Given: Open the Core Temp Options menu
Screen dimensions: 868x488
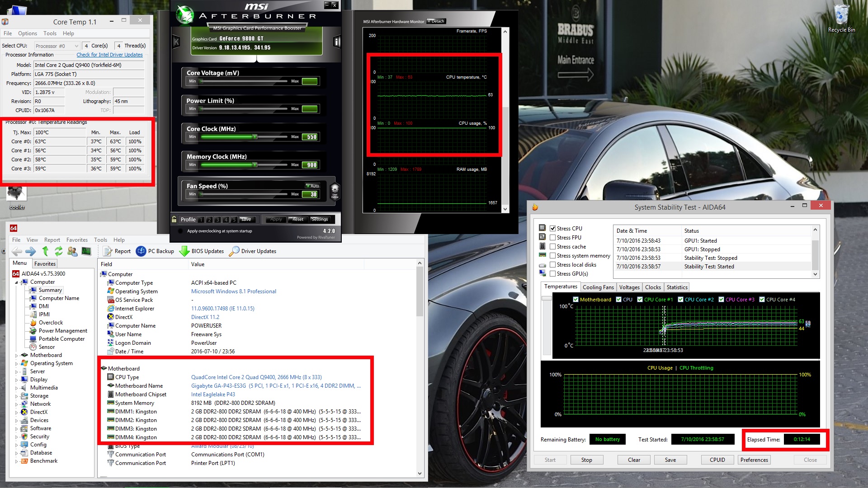Looking at the screenshot, I should (27, 33).
